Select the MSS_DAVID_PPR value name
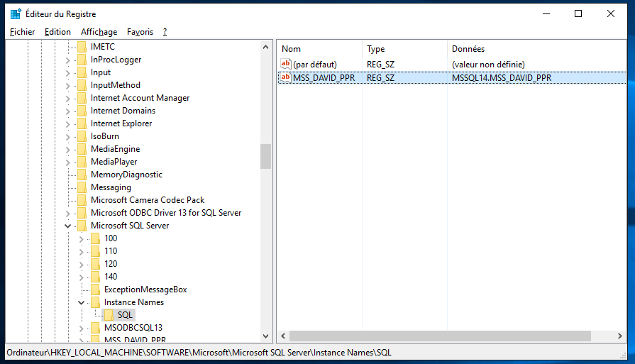Screen dimensions: 635x364 (324, 78)
